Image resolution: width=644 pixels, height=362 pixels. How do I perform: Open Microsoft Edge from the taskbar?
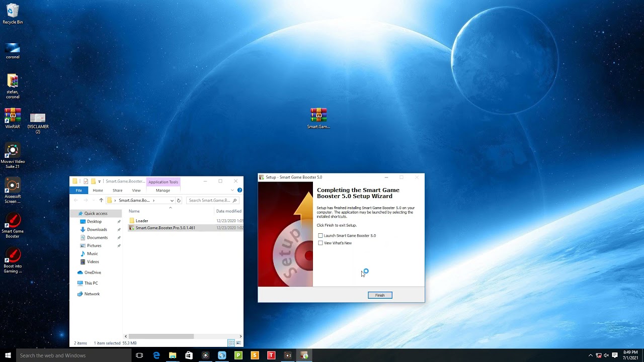pos(156,355)
